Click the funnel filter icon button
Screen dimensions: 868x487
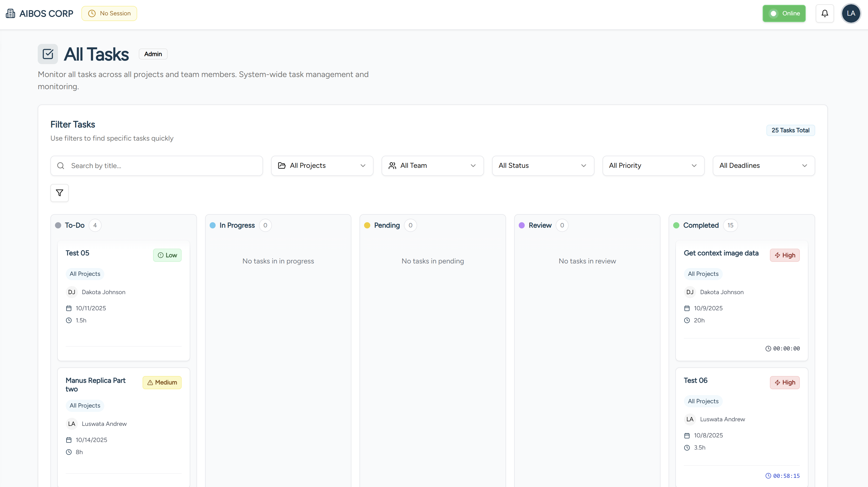point(60,193)
